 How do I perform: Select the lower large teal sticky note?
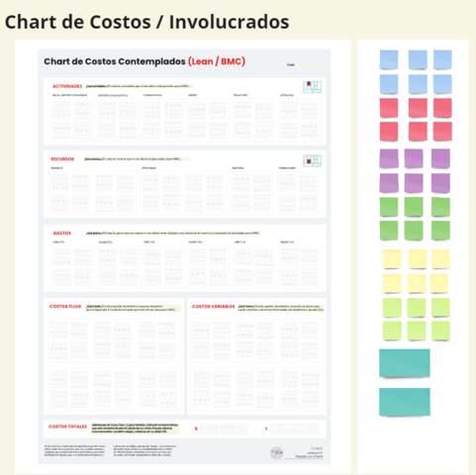click(405, 402)
